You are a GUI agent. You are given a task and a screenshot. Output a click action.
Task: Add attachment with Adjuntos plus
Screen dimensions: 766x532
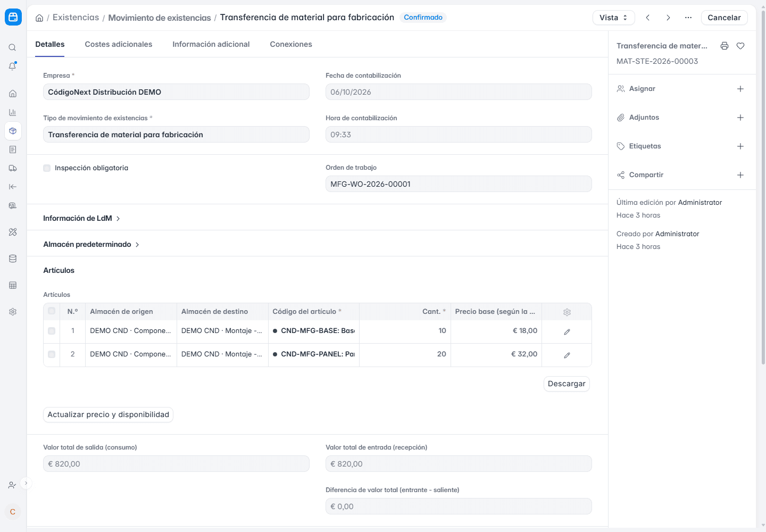pyautogui.click(x=740, y=118)
